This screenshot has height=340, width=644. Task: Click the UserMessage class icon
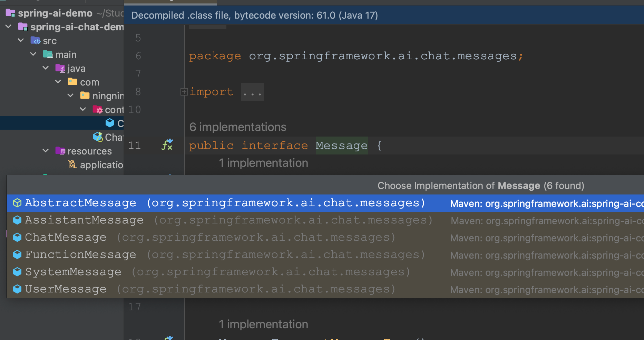[x=17, y=289]
